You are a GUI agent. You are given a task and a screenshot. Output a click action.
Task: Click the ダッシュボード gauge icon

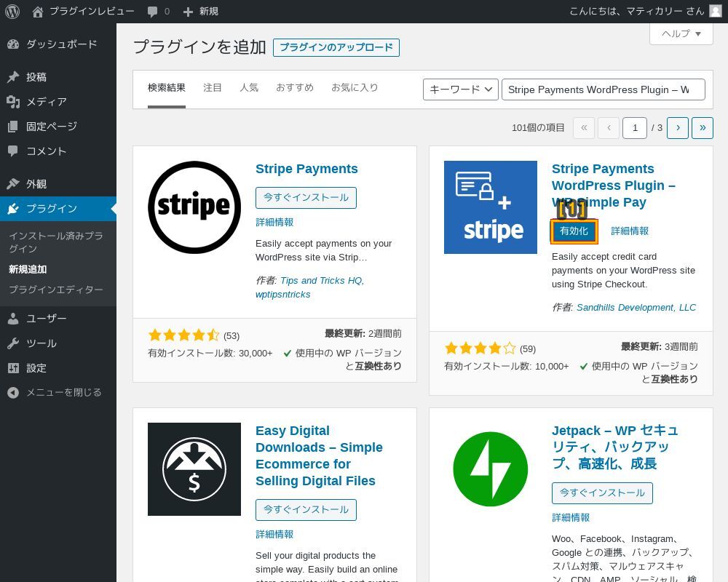click(13, 44)
